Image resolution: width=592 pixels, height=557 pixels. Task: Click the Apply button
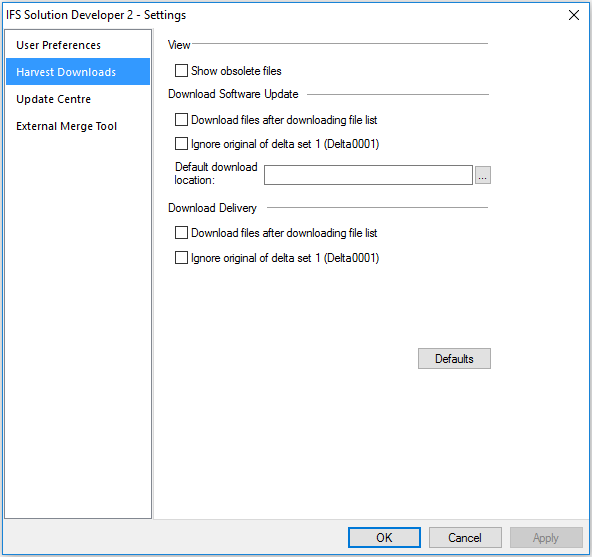[546, 537]
